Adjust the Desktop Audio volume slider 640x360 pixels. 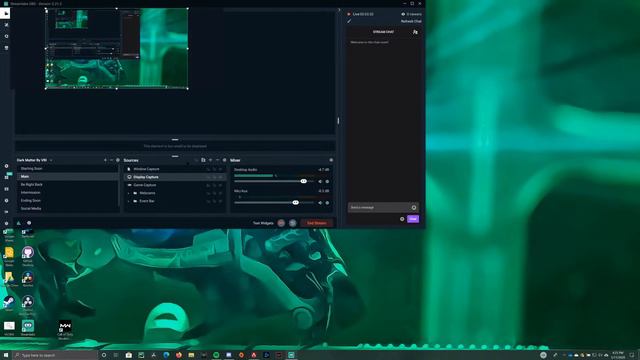303,181
